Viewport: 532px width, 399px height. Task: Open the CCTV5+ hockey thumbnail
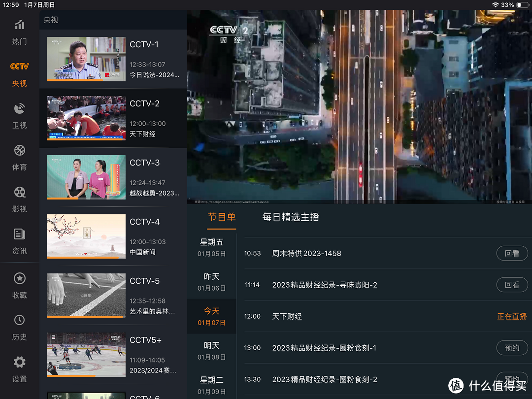point(86,355)
